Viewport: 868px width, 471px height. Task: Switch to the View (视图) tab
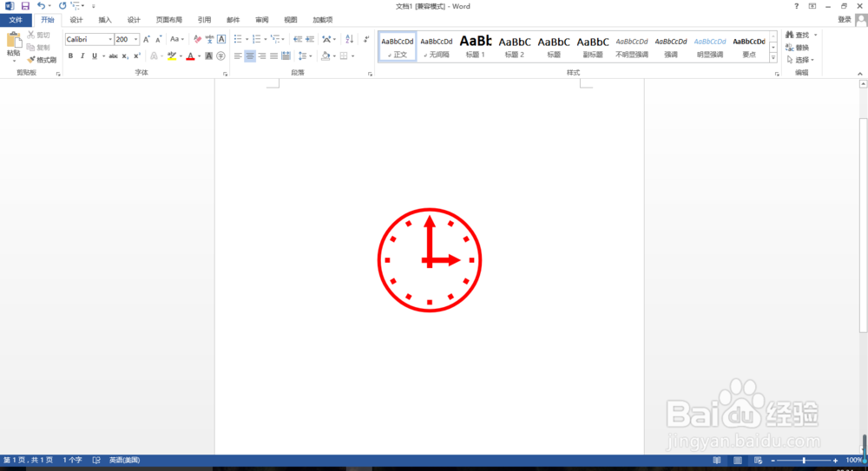291,20
